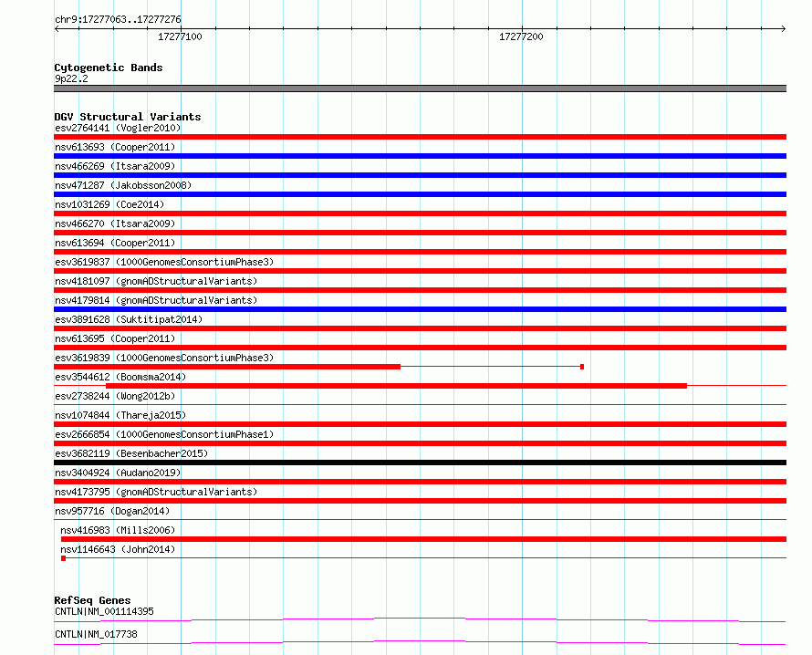Click the 17277100 ruler position label
Screen dimensions: 812x655
[x=180, y=36]
